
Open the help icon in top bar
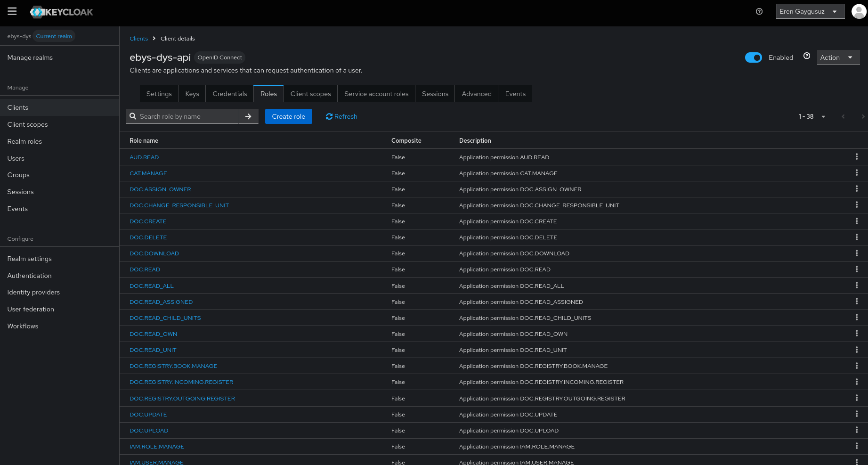[759, 12]
